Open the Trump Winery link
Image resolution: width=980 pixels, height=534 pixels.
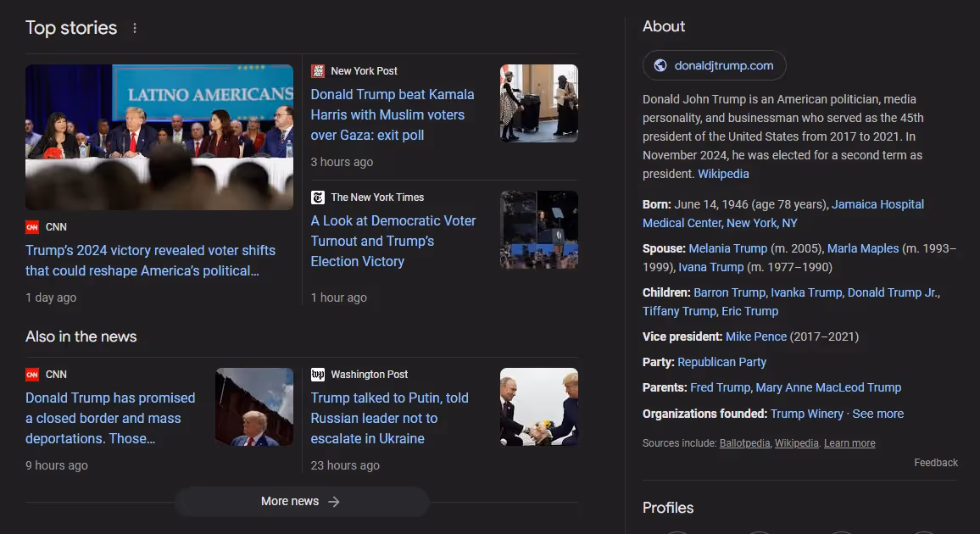click(x=807, y=414)
